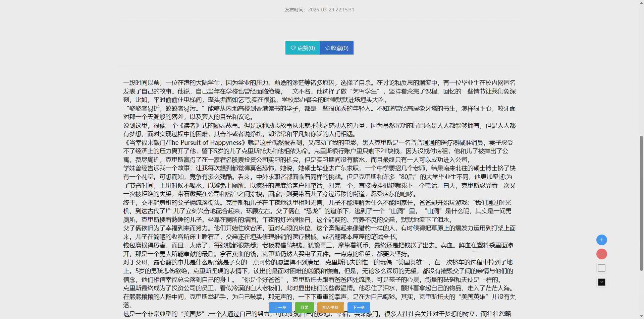Go to next chapter with 下一章

[359, 307]
